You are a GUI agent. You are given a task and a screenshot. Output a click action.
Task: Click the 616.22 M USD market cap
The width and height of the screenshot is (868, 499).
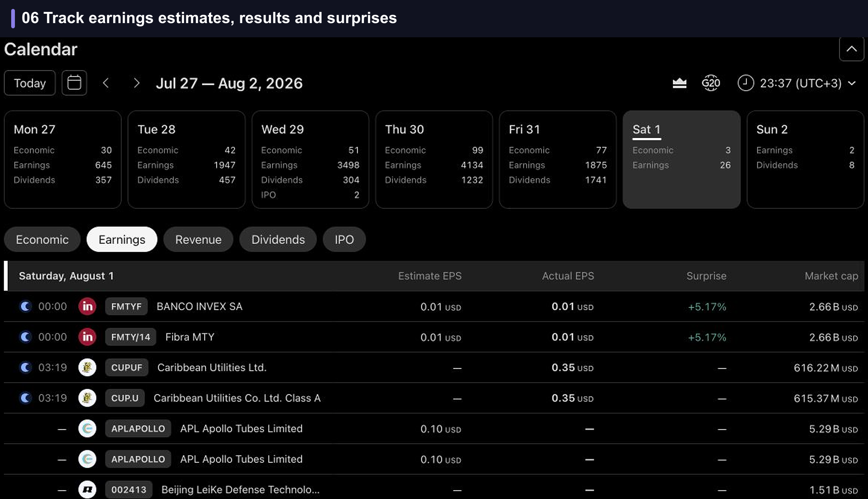pyautogui.click(x=826, y=368)
